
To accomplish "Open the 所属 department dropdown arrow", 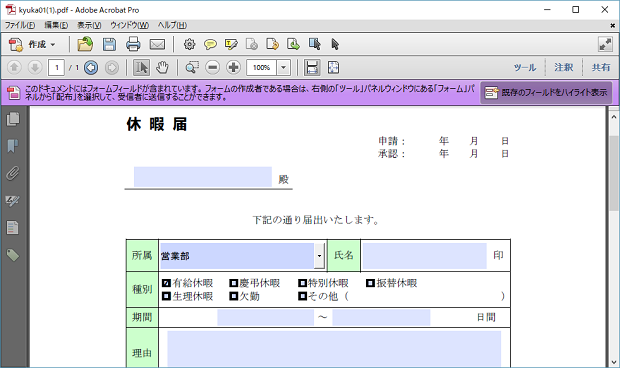I will 319,256.
